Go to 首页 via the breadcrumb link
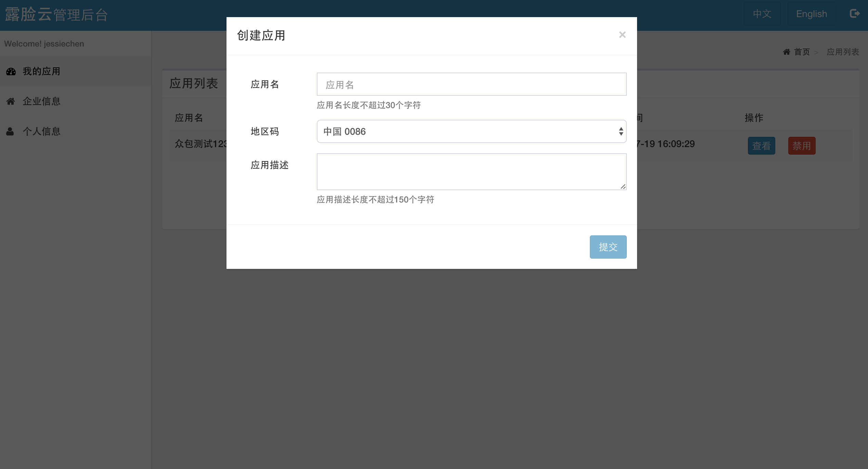 [x=801, y=52]
